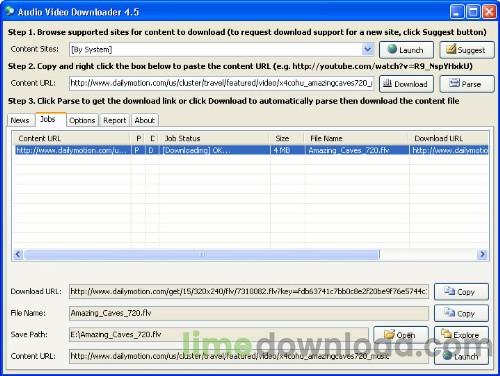Select the 'Amazing_Caves_720.flv' cell in job row
Screen dimensions: 500x376
[x=357, y=150]
